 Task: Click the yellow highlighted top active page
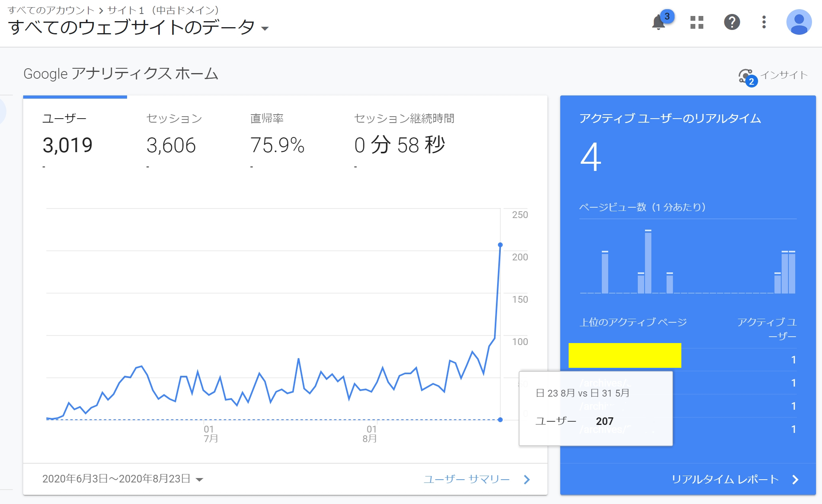625,355
